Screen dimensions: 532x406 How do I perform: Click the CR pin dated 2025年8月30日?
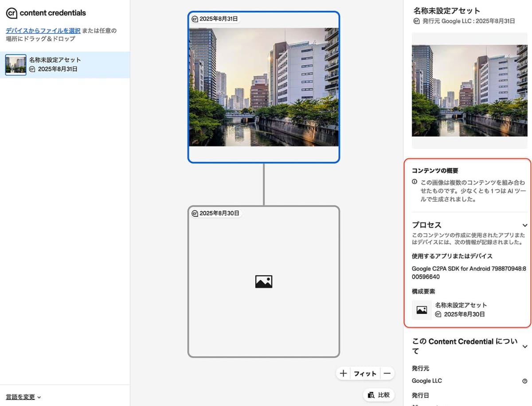[195, 213]
